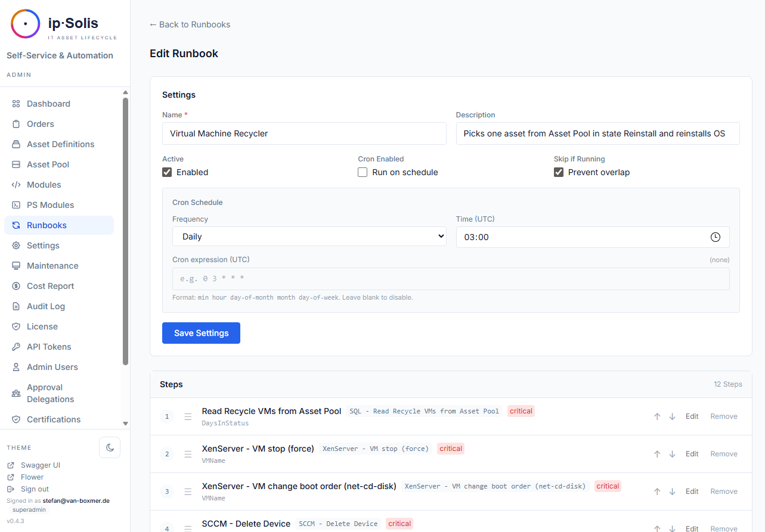Image resolution: width=765 pixels, height=532 pixels.
Task: Click the Certifications shield icon
Action: 16,419
